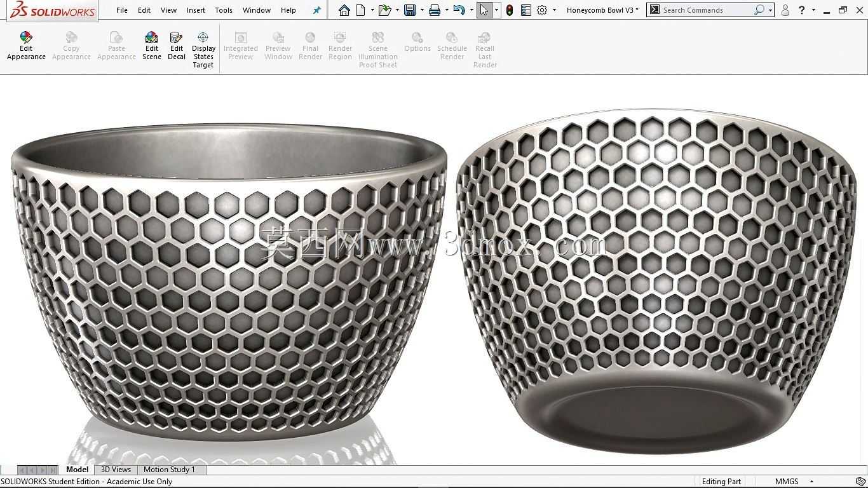Screen dimensions: 868x488
Task: Click the Home icon in the toolbar
Action: pyautogui.click(x=344, y=10)
